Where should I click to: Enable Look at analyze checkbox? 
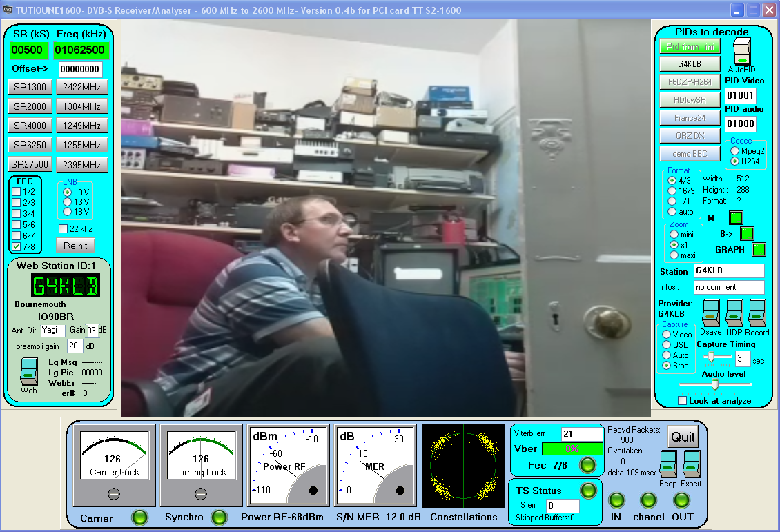683,401
